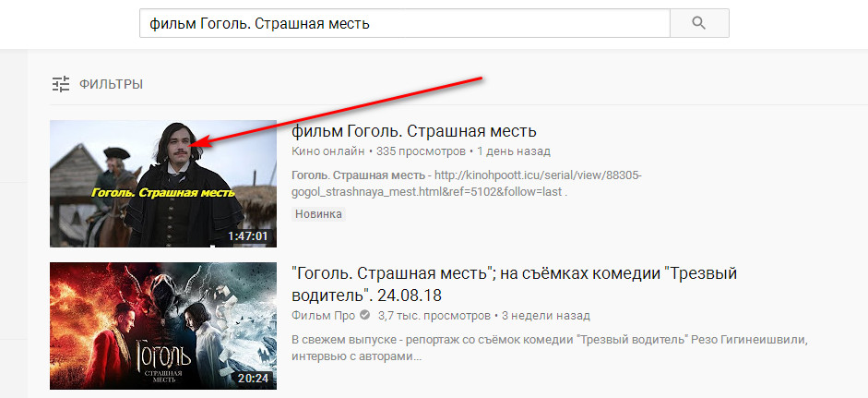Click the magnifier search button

click(x=699, y=23)
